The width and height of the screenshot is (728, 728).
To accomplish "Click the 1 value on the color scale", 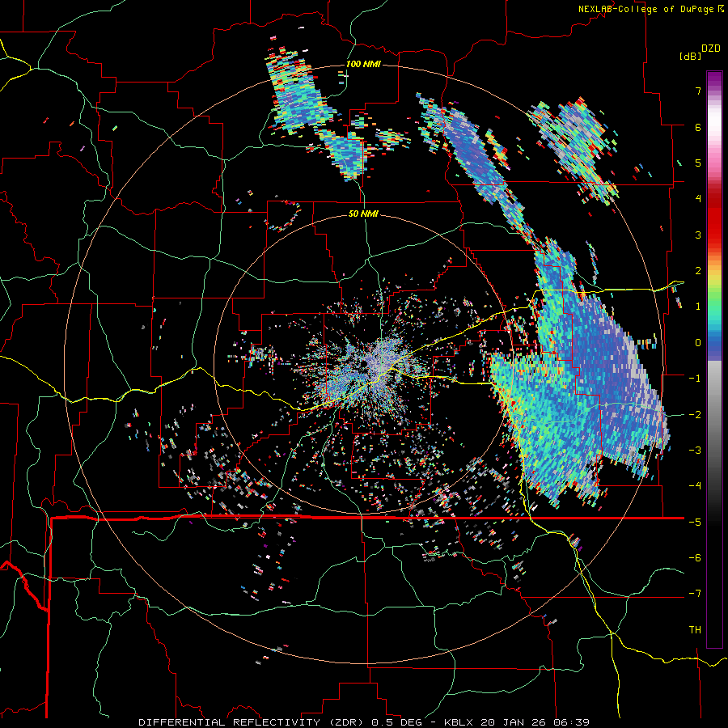I will pos(698,307).
